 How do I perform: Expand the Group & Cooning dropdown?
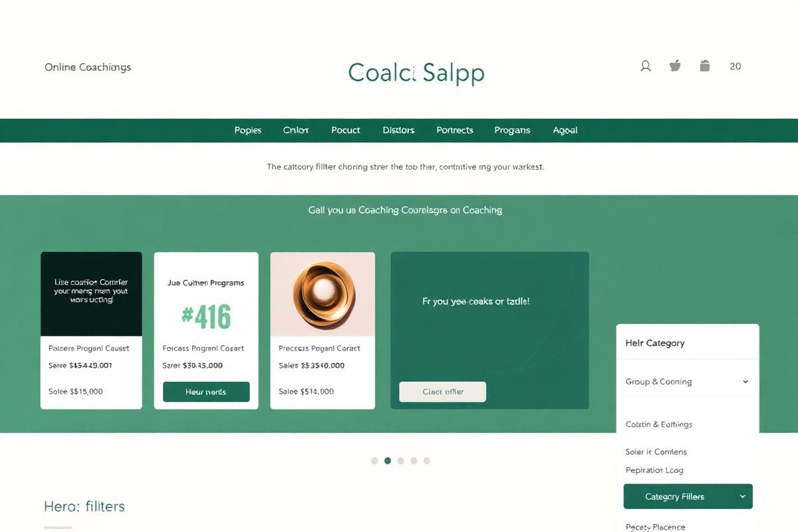[688, 382]
